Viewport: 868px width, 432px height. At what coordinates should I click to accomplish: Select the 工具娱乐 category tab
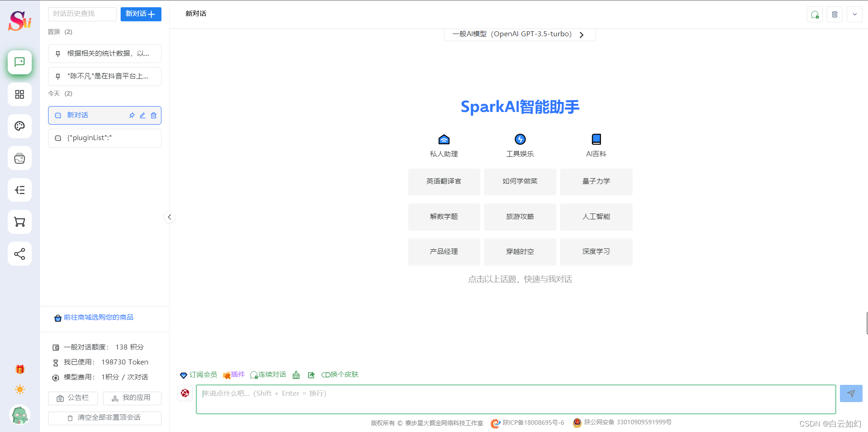point(520,146)
